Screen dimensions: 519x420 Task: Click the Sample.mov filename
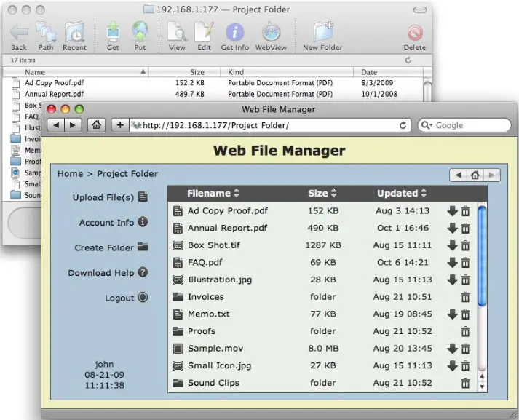tap(215, 349)
